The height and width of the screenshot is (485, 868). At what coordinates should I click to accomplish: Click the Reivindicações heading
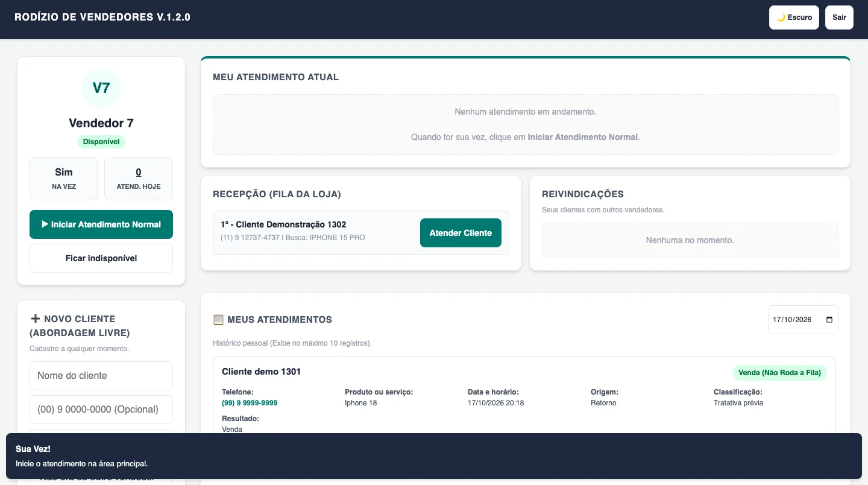coord(583,194)
